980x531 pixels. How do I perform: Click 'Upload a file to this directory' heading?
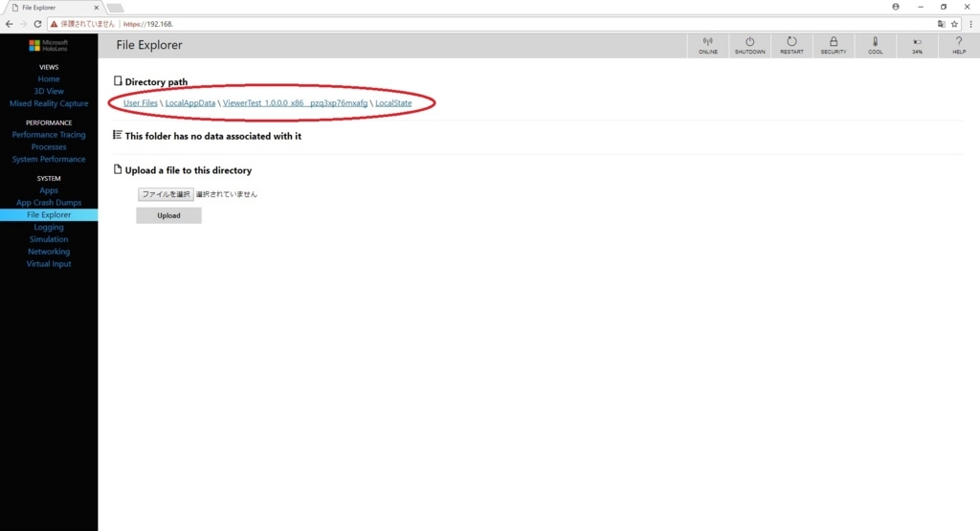(x=189, y=170)
